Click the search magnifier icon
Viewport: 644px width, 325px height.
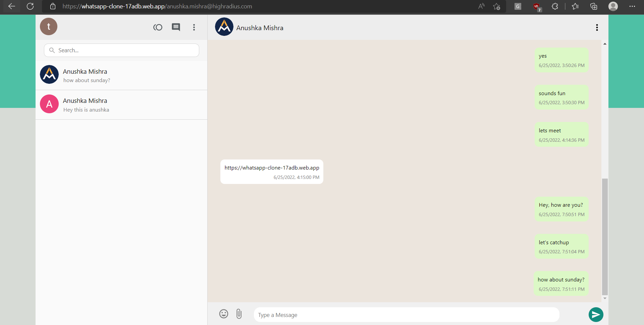[52, 50]
